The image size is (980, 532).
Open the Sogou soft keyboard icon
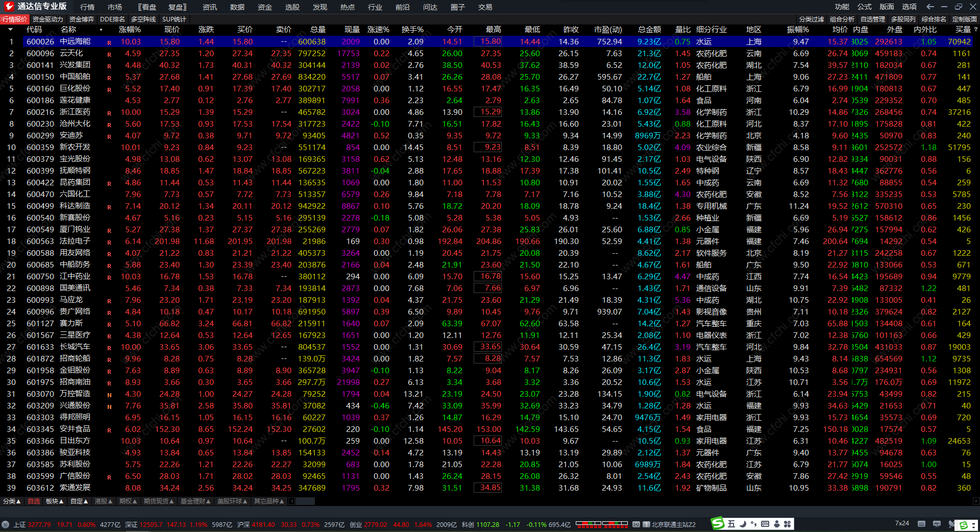765,524
